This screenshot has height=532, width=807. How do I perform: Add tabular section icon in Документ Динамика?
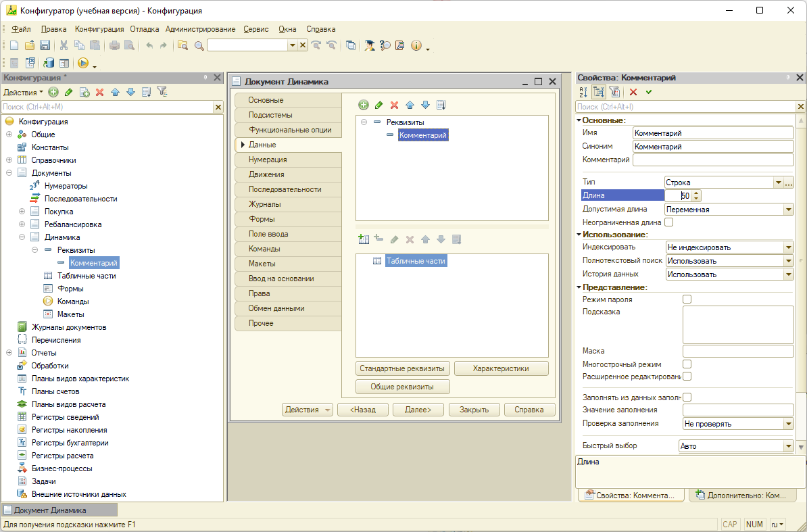click(x=364, y=239)
